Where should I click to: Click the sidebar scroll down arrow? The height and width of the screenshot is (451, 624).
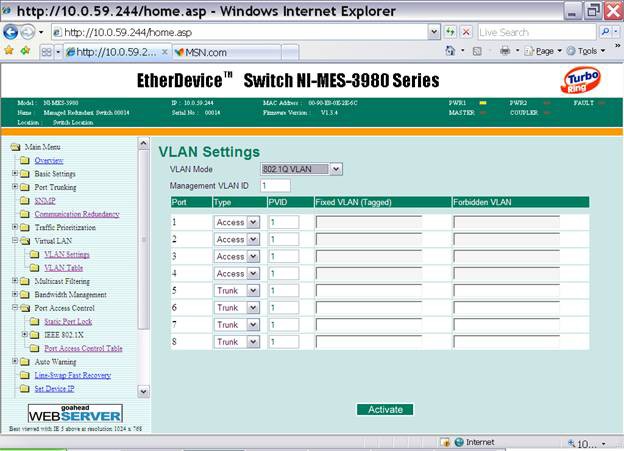[x=143, y=391]
